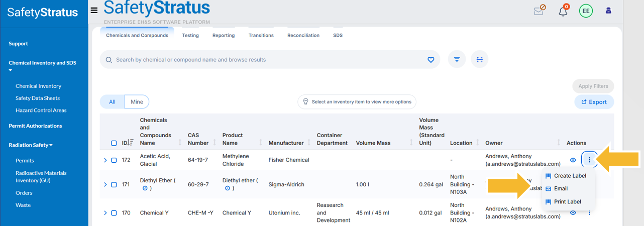Open Permit Authorizations in sidebar
The width and height of the screenshot is (644, 226).
click(x=35, y=126)
